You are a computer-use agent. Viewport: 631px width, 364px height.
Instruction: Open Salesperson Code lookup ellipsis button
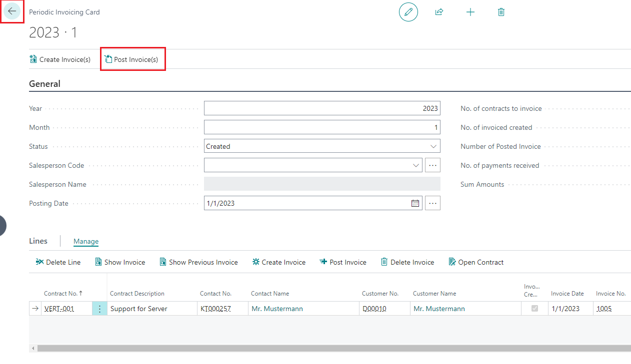432,165
